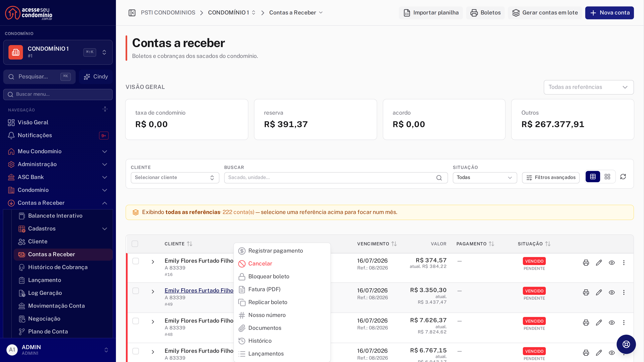Open underlined Emily Flores Furtado Filho link
The image size is (644, 362).
point(199,291)
